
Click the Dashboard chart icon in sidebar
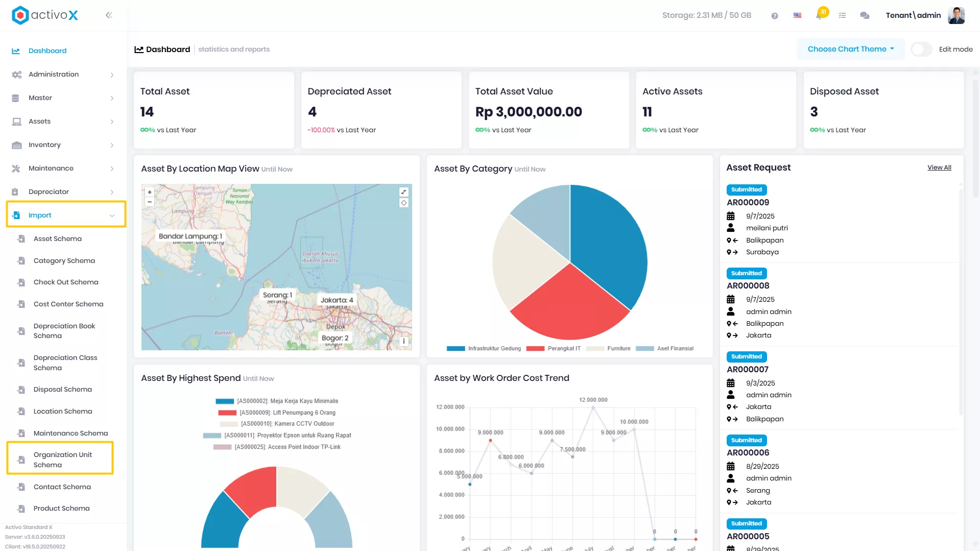[16, 51]
